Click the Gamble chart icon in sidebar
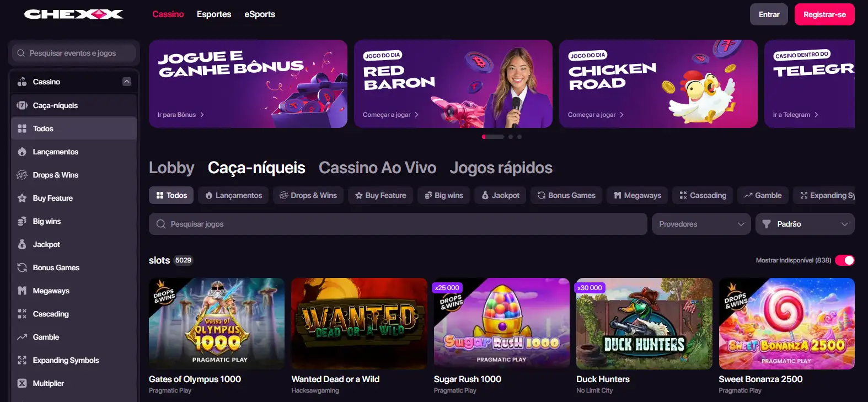Viewport: 868px width, 402px height. (22, 337)
